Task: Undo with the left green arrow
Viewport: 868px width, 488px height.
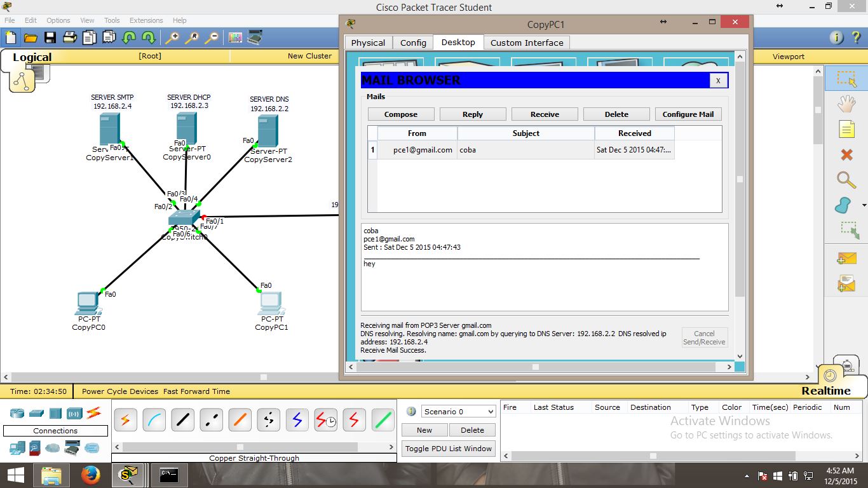Action: click(129, 37)
